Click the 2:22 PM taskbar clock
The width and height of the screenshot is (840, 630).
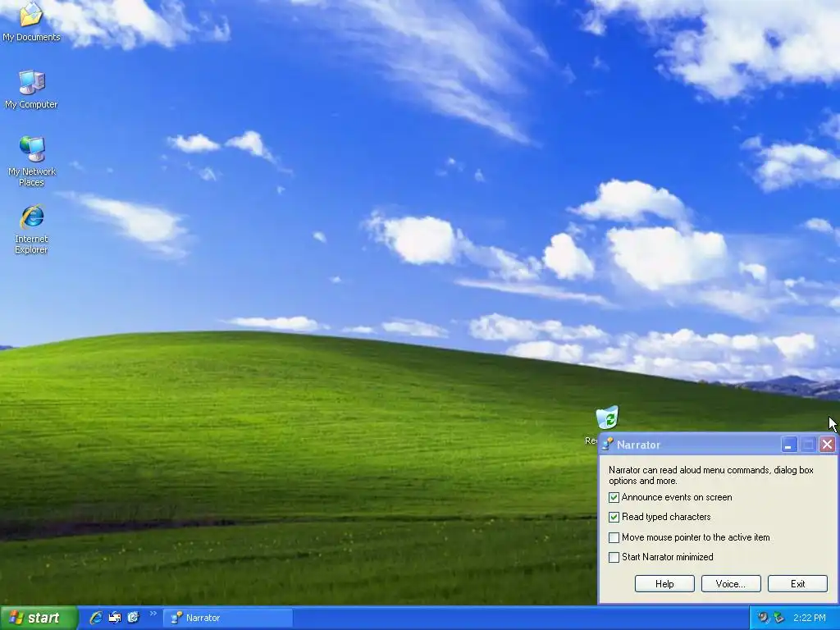tap(810, 618)
